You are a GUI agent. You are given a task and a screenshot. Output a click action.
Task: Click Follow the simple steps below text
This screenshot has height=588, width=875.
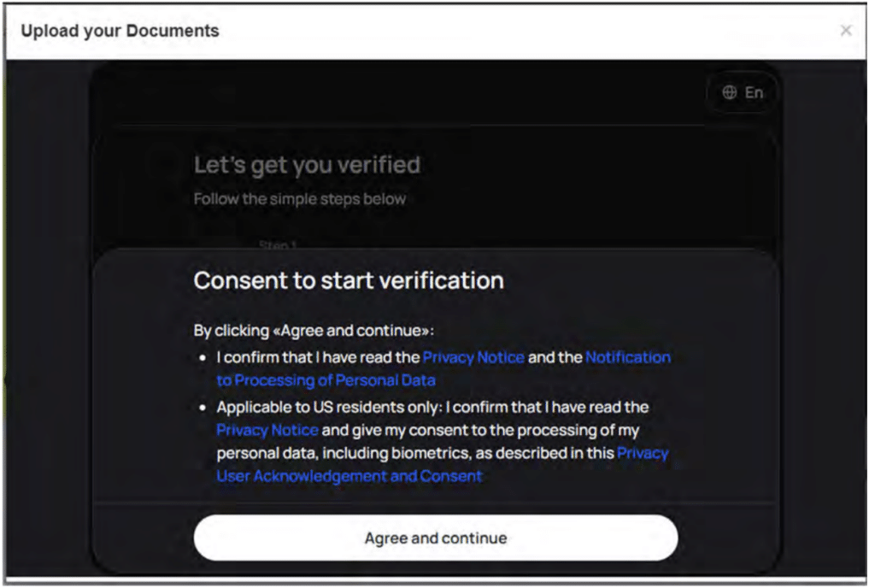point(300,199)
